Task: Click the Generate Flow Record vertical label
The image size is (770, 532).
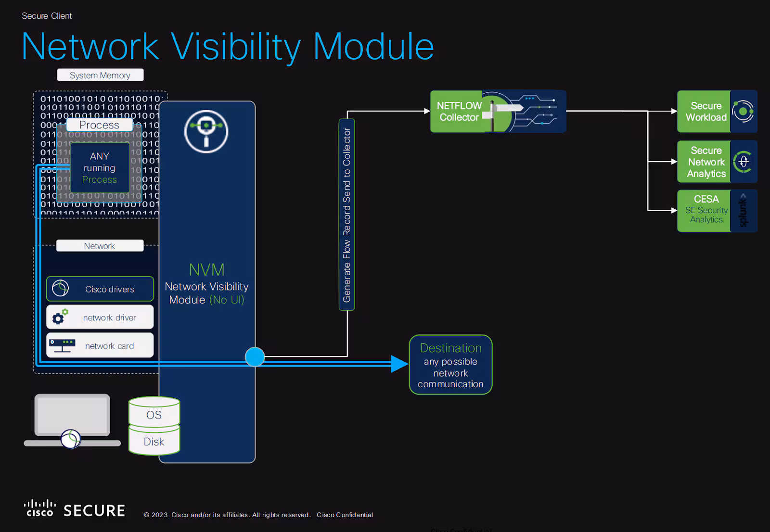Action: [346, 215]
